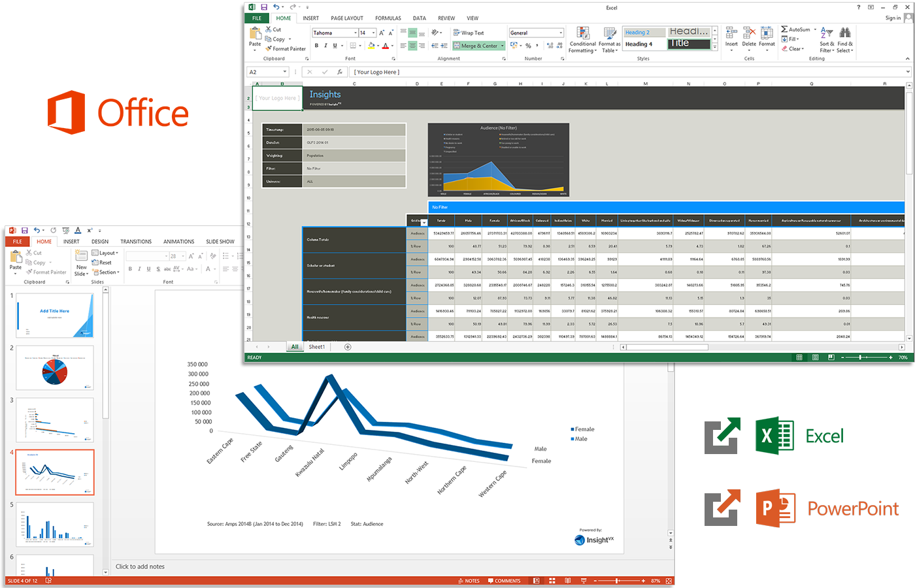915x588 pixels.
Task: Open the Excel DATA ribbon tab
Action: pos(420,18)
